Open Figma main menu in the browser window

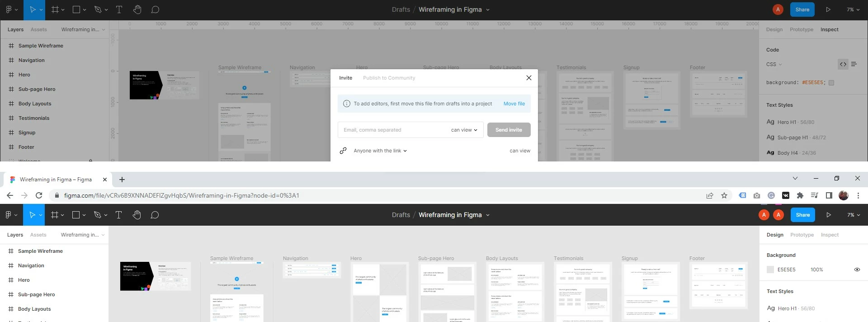click(11, 215)
